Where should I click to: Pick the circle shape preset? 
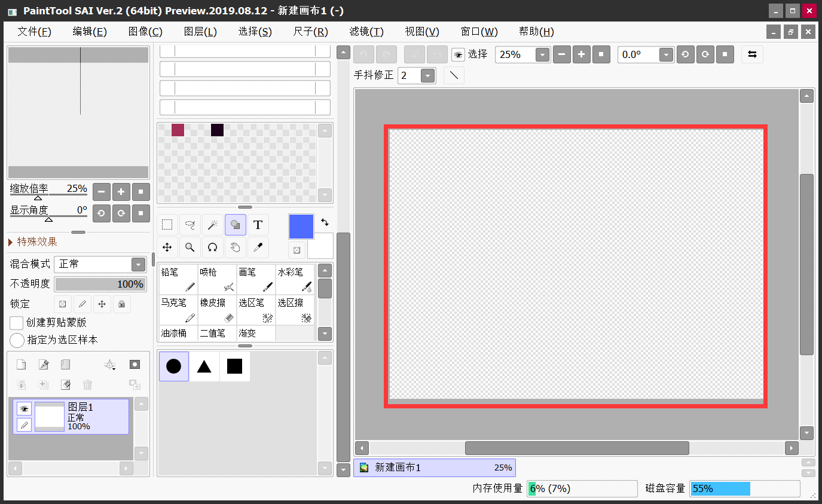(174, 366)
